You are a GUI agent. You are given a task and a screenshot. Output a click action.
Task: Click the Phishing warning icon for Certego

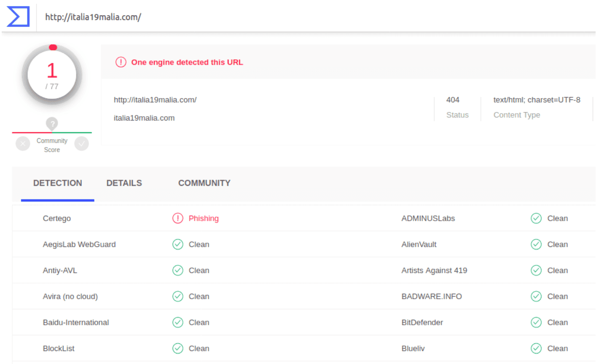(177, 218)
